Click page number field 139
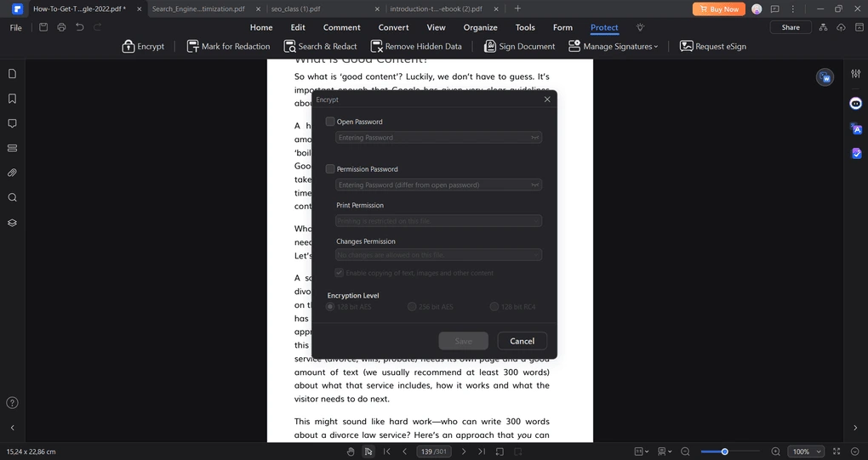Viewport: 868px width, 460px height. pyautogui.click(x=433, y=451)
